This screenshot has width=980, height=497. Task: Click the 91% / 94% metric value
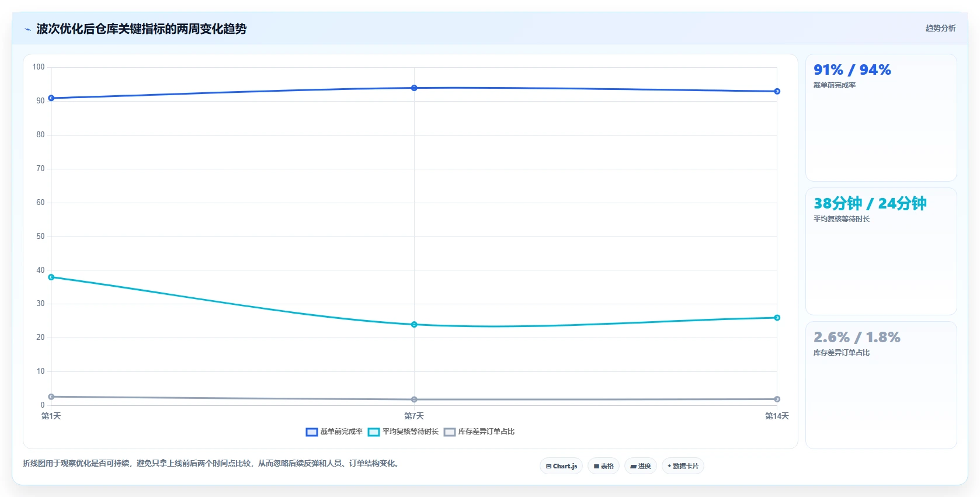pos(852,70)
